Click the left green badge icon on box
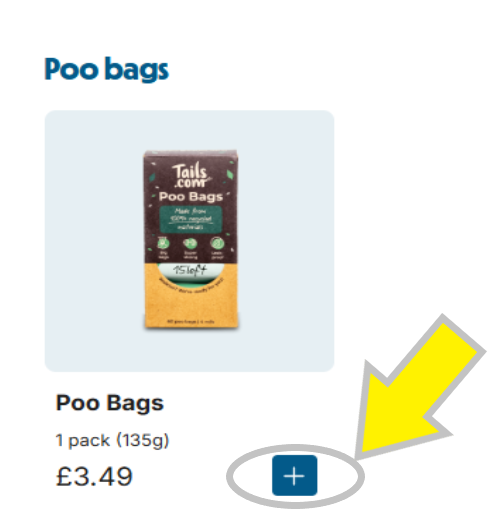The image size is (492, 520). pyautogui.click(x=163, y=243)
